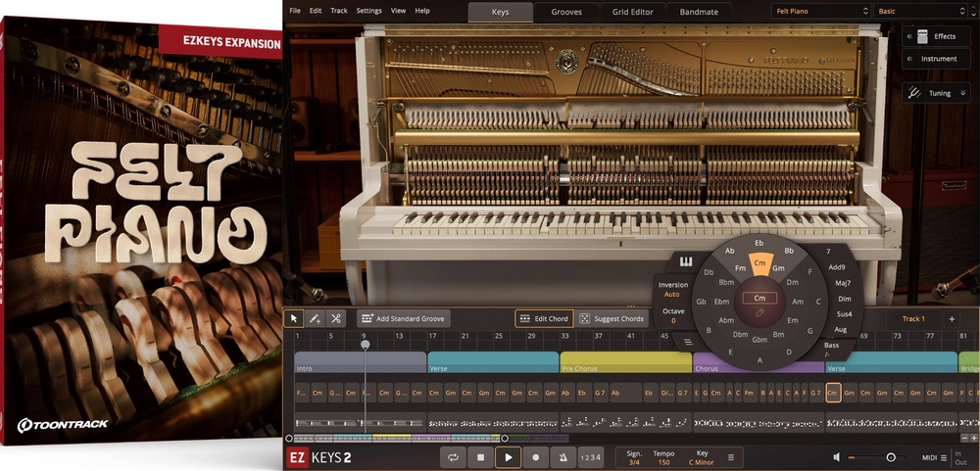980x471 pixels.
Task: Open the chord wheel list menu icon
Action: (688, 342)
